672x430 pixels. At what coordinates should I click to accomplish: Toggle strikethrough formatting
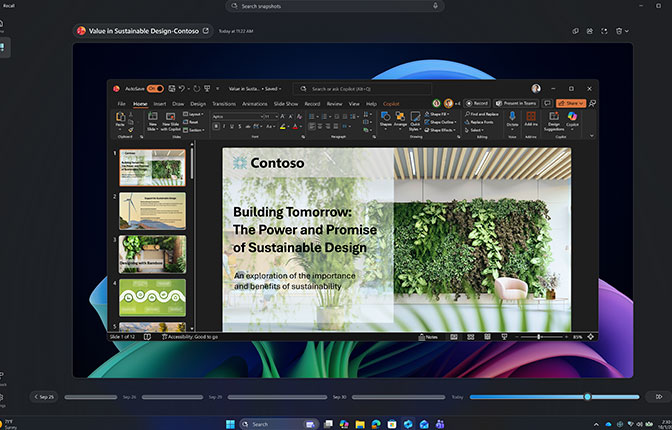[248, 126]
